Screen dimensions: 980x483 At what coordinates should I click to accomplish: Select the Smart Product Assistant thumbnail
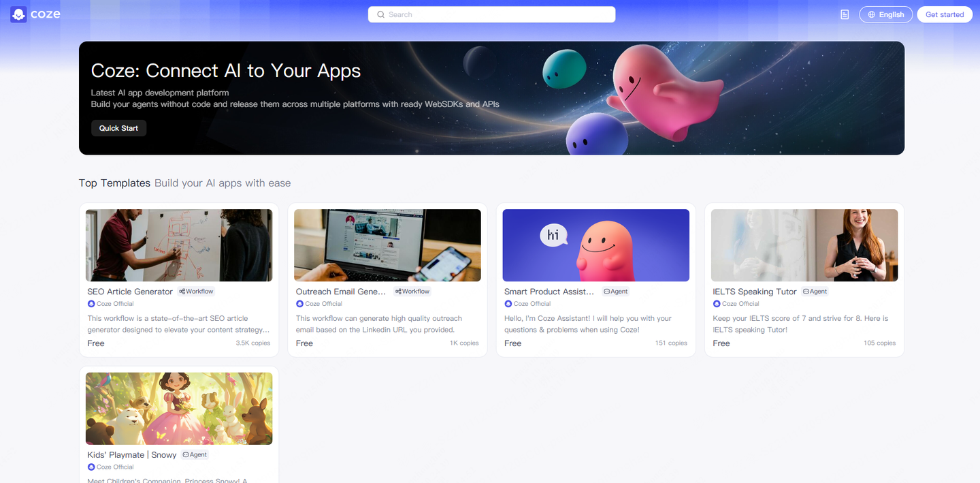595,245
